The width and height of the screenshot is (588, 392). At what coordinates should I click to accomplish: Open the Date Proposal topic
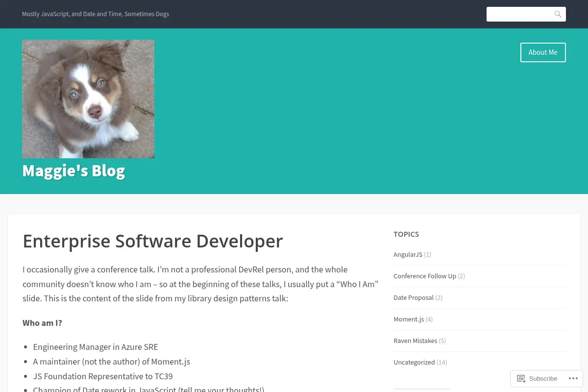(414, 297)
